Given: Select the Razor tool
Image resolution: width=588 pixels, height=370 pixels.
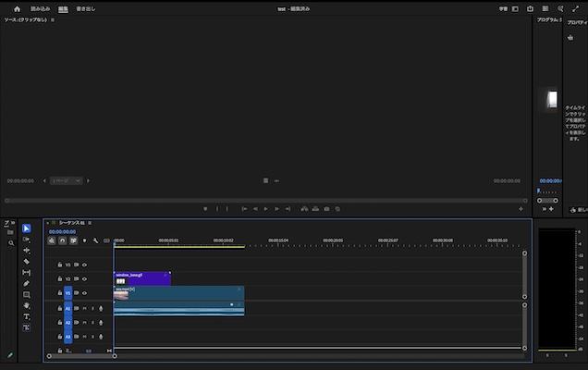Looking at the screenshot, I should (x=26, y=261).
